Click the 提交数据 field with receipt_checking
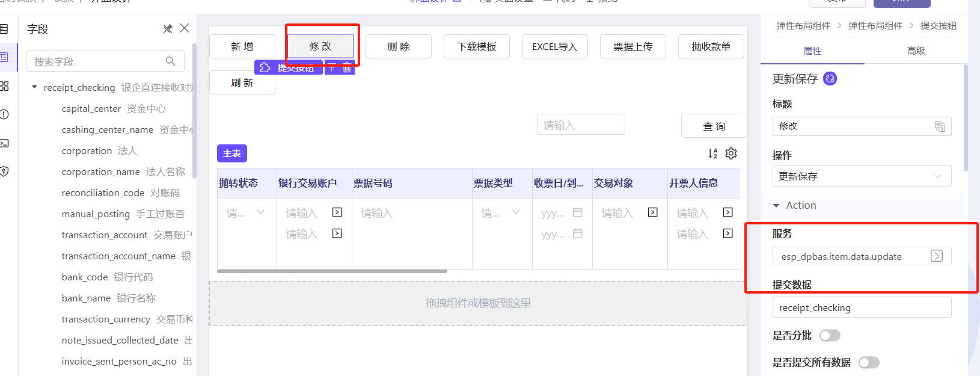Screen dimensions: 980x376 click(x=862, y=307)
